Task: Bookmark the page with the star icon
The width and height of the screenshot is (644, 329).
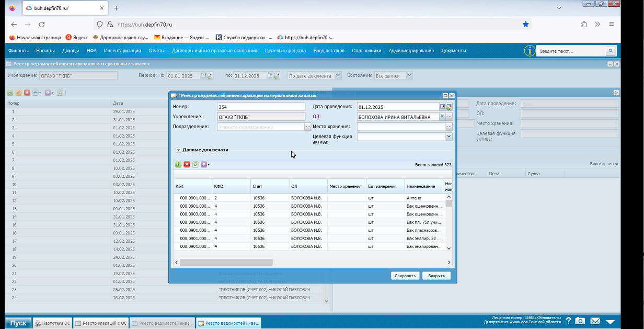Action: tap(526, 24)
